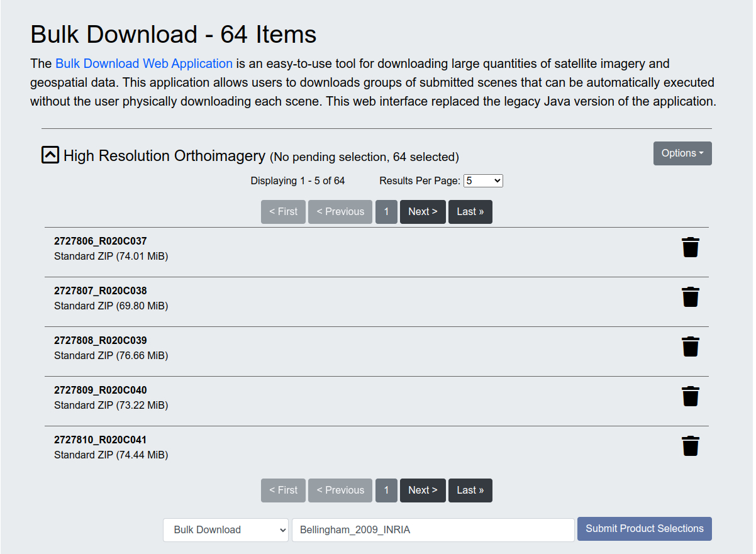Delete item 2727807_R020C038 with trash icon
The height and width of the screenshot is (554, 756).
coord(690,297)
